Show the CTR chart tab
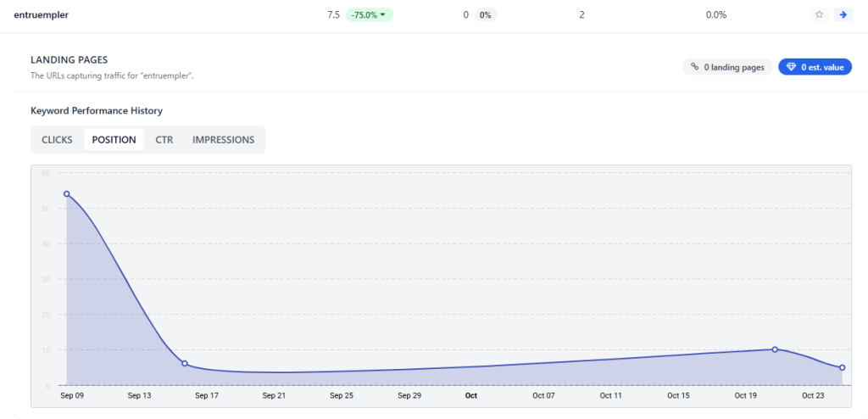The width and height of the screenshot is (868, 419). coord(164,140)
